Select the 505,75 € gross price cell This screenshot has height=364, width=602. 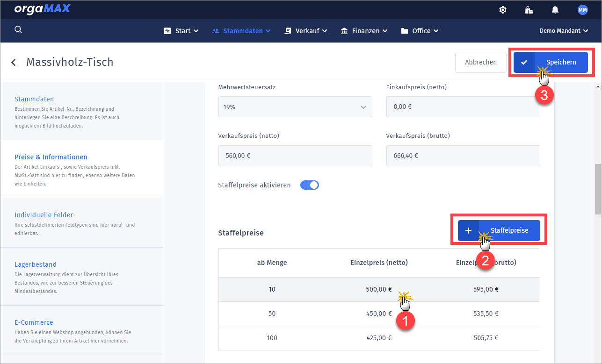pos(486,338)
